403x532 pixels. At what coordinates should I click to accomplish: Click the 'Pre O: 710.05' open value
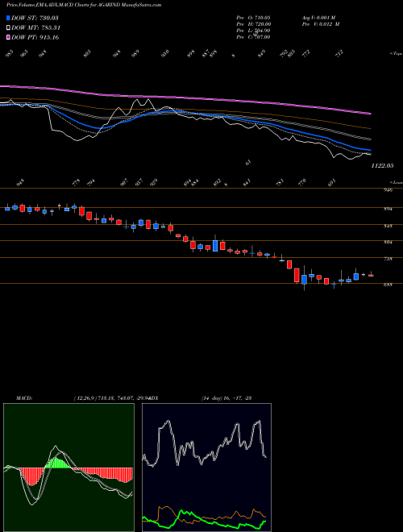[253, 17]
